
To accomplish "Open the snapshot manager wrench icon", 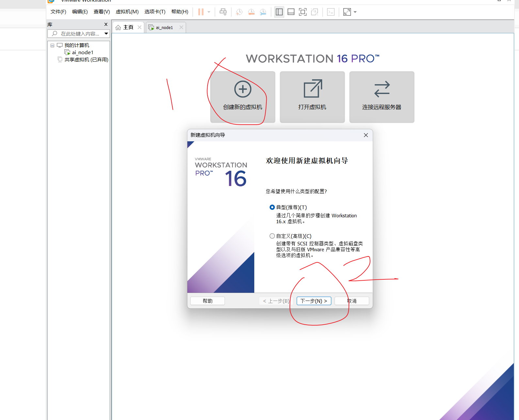I will [263, 12].
